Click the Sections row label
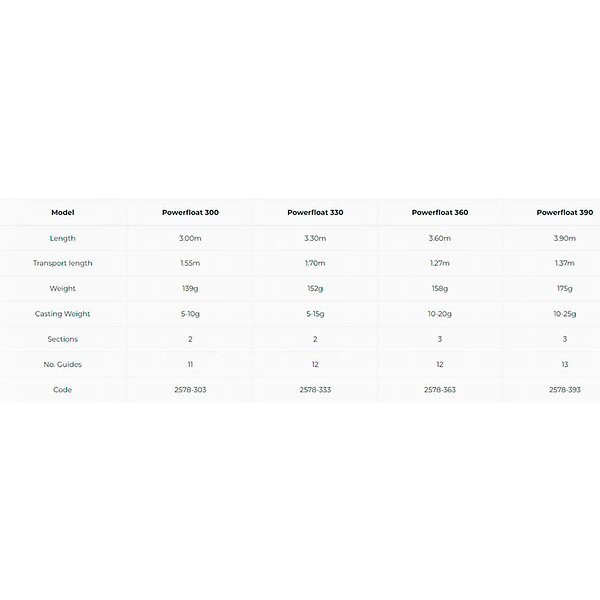 [x=63, y=339]
